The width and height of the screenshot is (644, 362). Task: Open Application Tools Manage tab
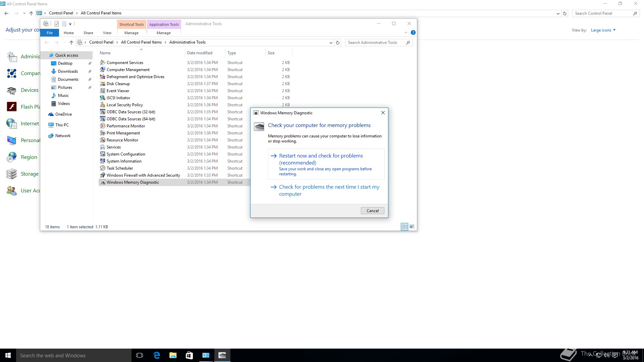tap(164, 33)
